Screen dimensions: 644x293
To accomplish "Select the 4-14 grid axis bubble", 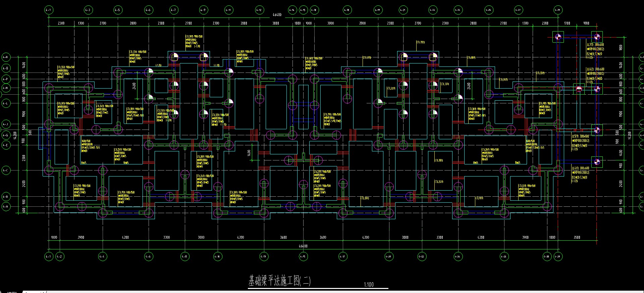I will click(x=292, y=10).
